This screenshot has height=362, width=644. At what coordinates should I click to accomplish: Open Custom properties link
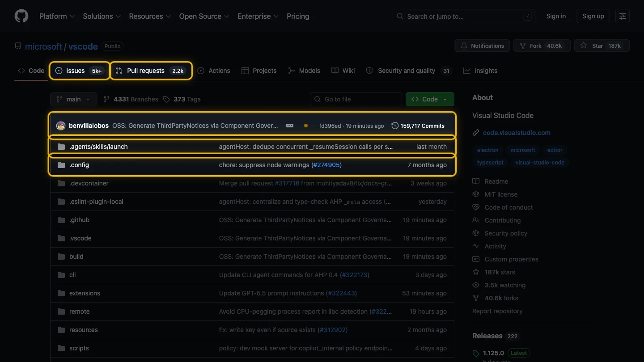pos(505,259)
